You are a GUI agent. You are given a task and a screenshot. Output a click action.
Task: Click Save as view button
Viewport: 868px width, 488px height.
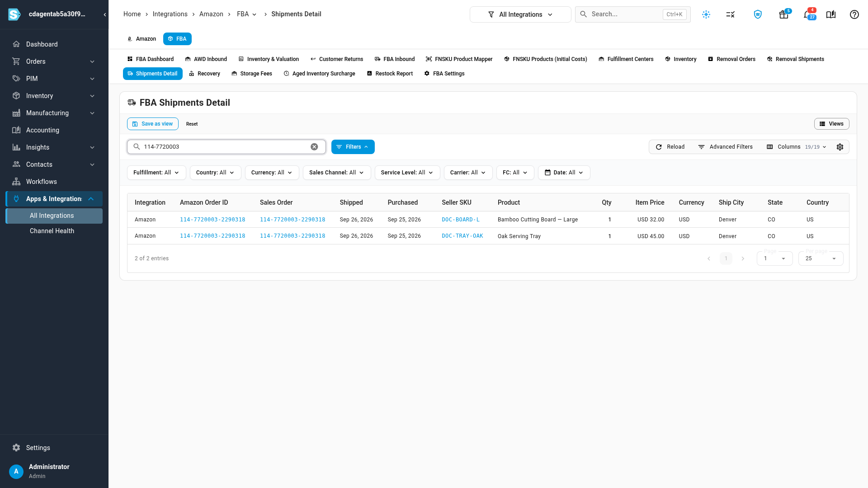coord(153,124)
